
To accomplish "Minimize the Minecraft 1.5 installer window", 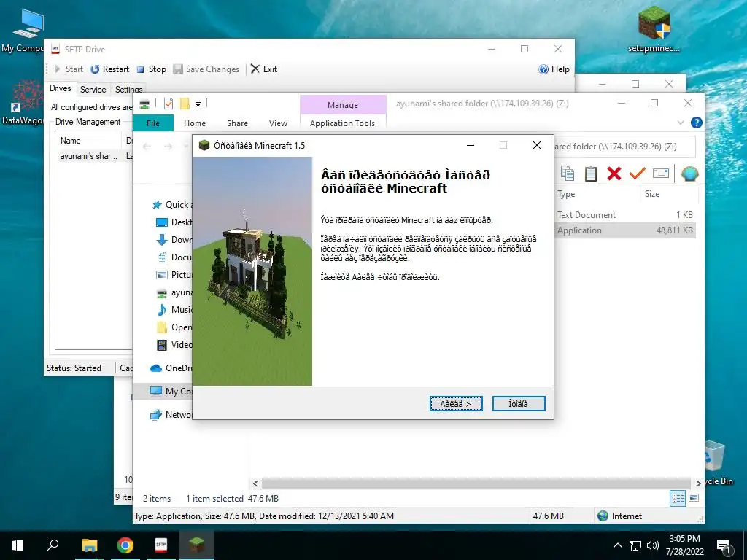I will [471, 145].
